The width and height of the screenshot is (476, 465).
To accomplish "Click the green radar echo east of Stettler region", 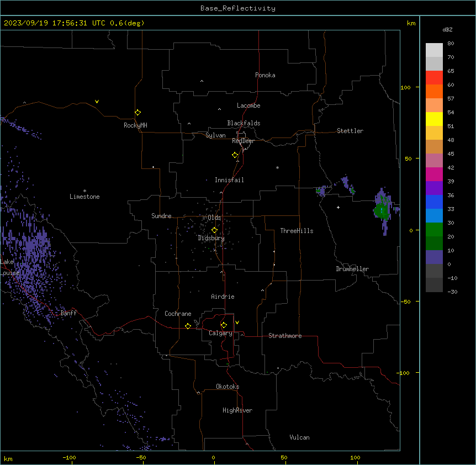I will click(382, 210).
